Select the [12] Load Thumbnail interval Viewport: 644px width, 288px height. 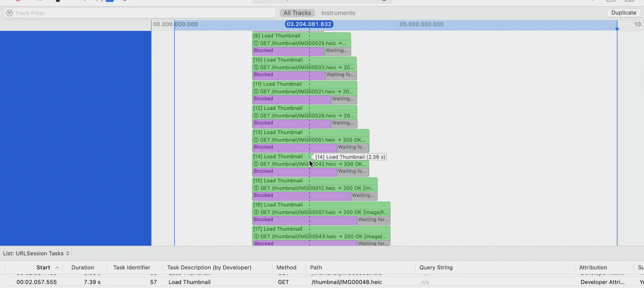[x=305, y=109]
